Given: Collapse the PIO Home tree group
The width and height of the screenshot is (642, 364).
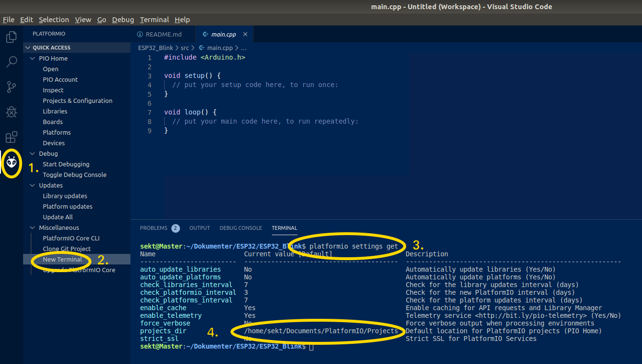Looking at the screenshot, I should (33, 58).
